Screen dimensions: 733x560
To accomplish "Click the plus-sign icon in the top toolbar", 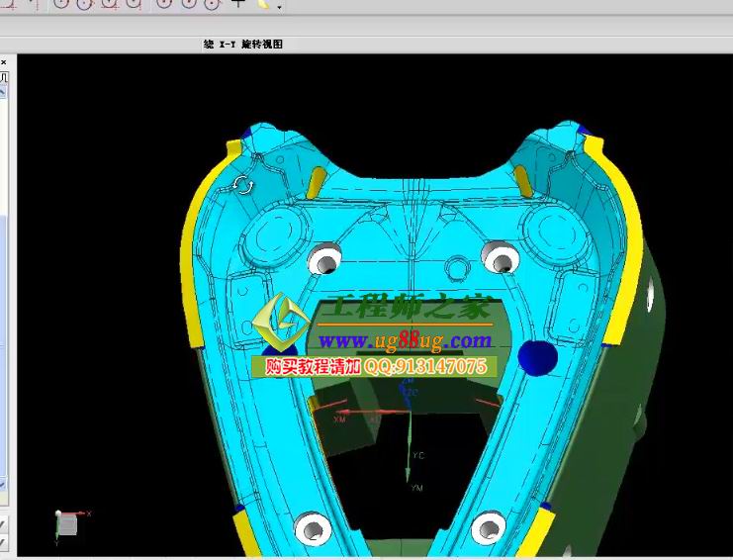I will [x=237, y=4].
